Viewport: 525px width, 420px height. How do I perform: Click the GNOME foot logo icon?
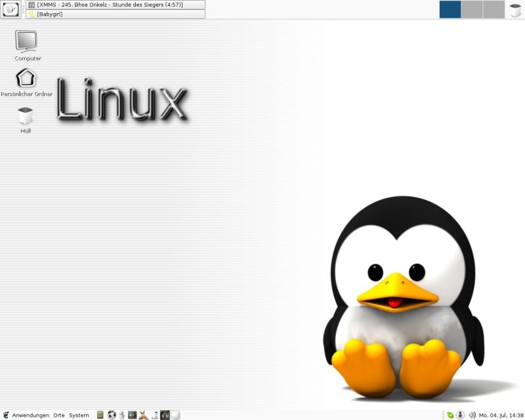(x=6, y=415)
